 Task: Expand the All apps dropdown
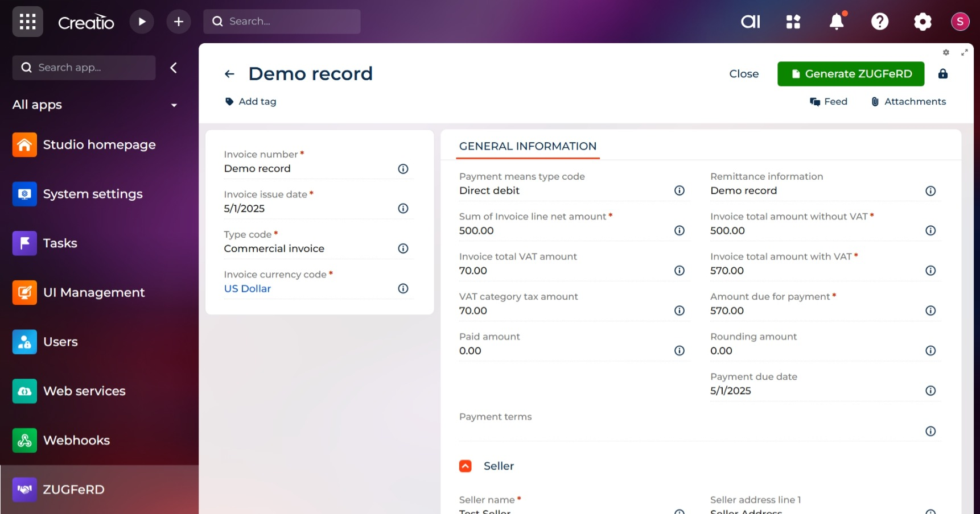coord(174,105)
